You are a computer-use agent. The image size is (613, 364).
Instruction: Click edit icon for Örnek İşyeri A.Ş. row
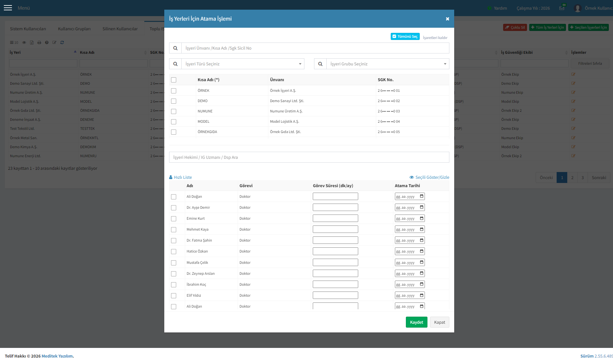pos(573,74)
